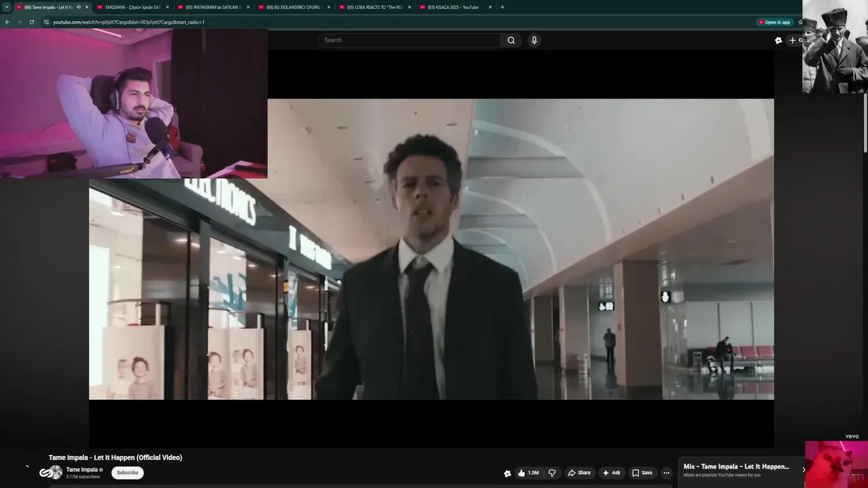Click video title Let It Happen (Official Video)
The height and width of the screenshot is (488, 868).
point(115,457)
